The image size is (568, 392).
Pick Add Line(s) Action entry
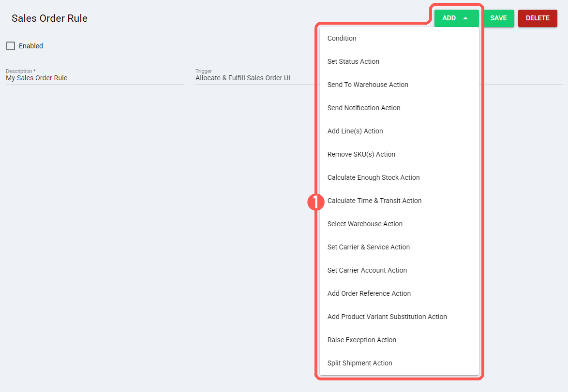(x=399, y=131)
